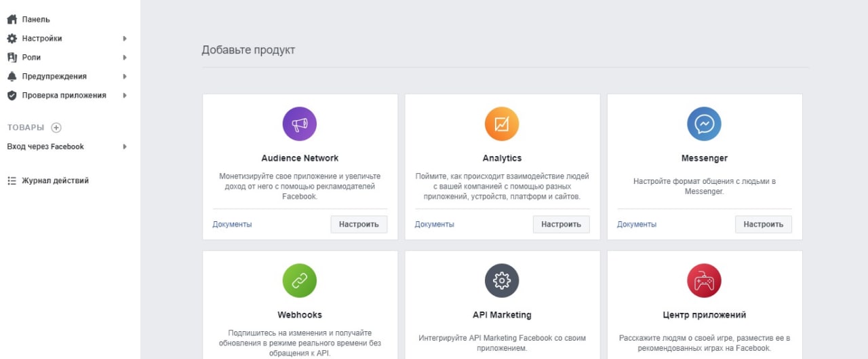868x359 pixels.
Task: Open Документы link under Audience Network
Action: 232,225
